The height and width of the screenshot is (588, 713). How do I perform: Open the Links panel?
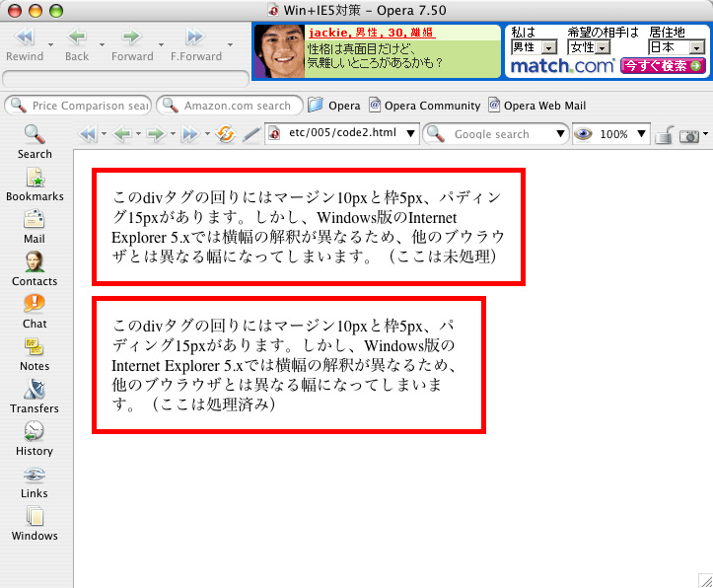click(x=35, y=480)
